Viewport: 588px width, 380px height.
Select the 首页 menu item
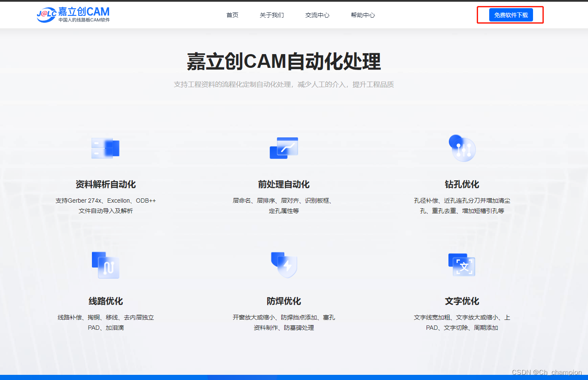(x=232, y=15)
